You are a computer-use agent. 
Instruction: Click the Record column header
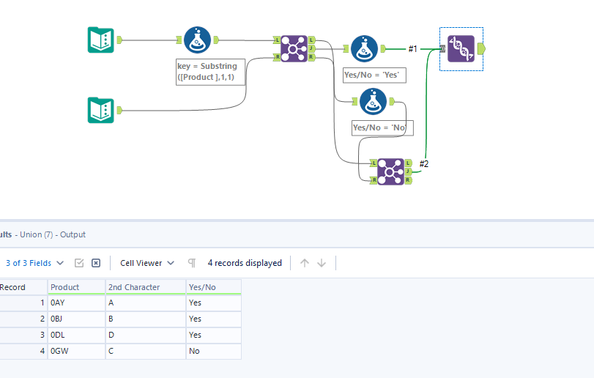pos(23,287)
